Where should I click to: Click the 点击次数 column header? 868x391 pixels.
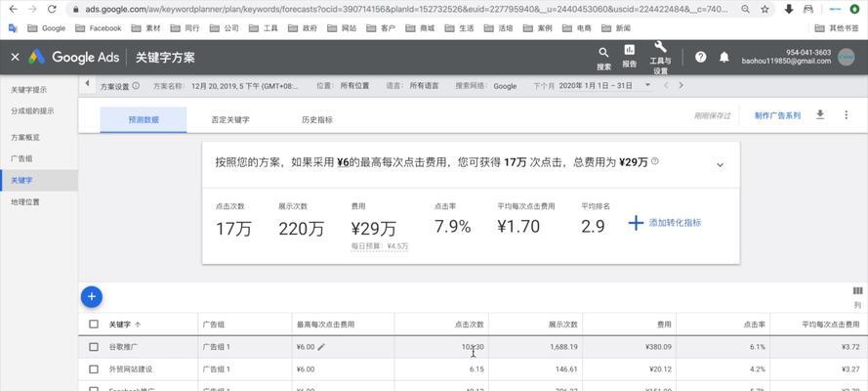click(470, 324)
